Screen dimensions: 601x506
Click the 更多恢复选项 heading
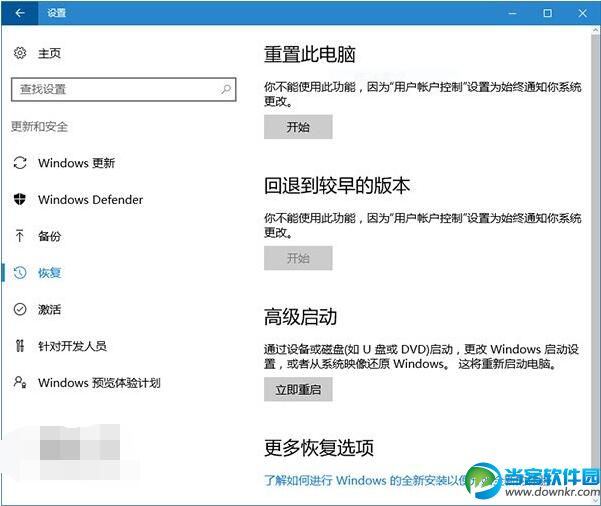coord(319,448)
